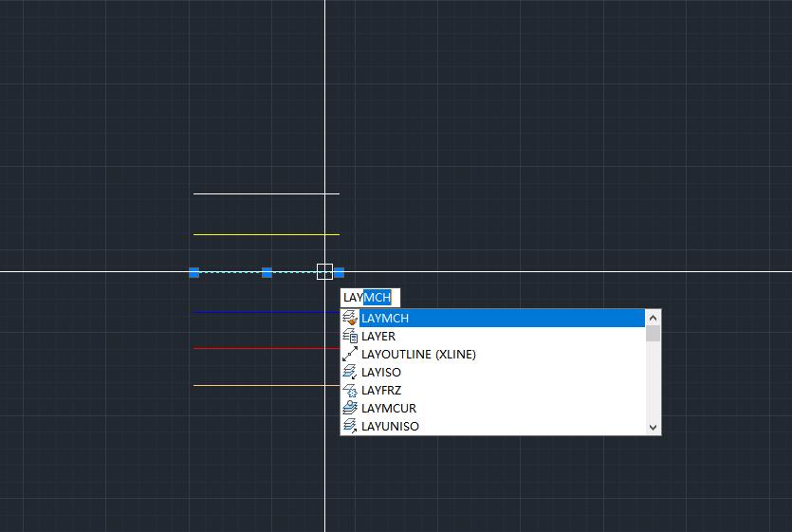Click the LAYMCH layer match icon
This screenshot has height=532, width=792.
(350, 319)
